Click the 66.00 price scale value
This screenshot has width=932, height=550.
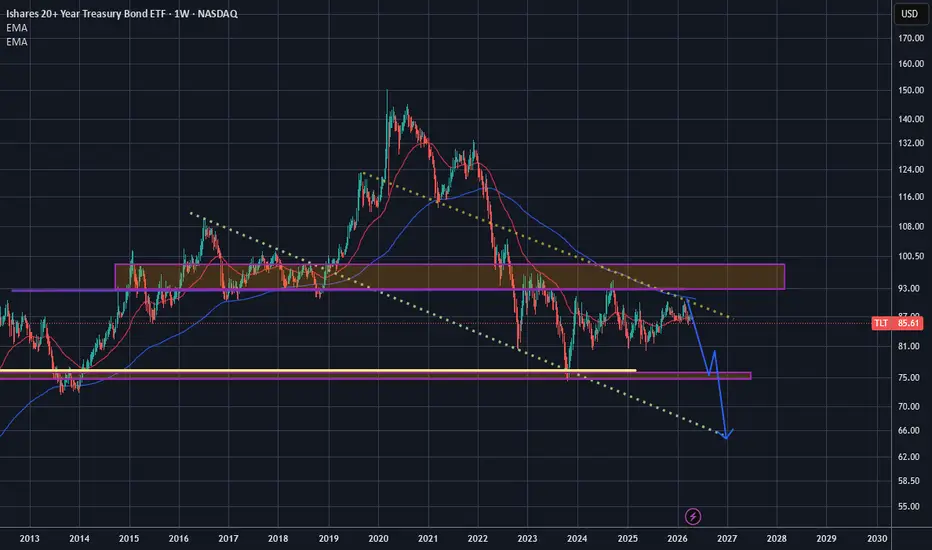[911, 430]
